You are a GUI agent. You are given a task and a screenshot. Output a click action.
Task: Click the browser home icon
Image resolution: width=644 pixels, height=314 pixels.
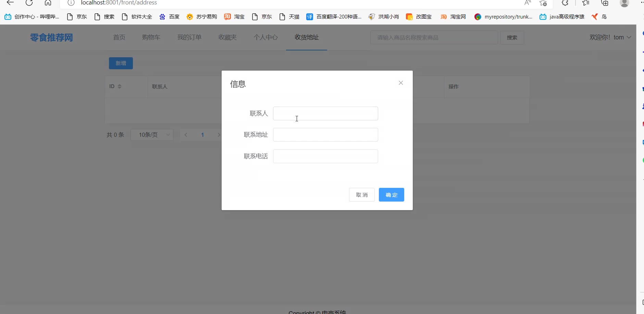pos(48,3)
